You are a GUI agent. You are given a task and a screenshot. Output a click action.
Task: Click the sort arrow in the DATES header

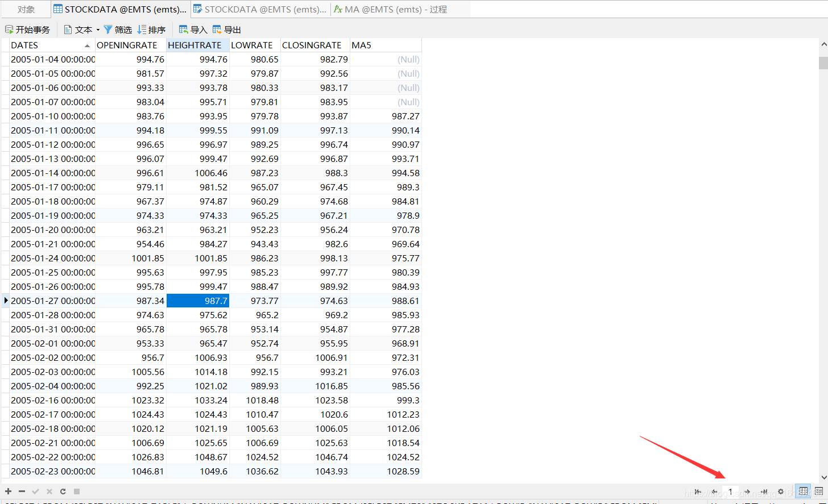point(87,45)
